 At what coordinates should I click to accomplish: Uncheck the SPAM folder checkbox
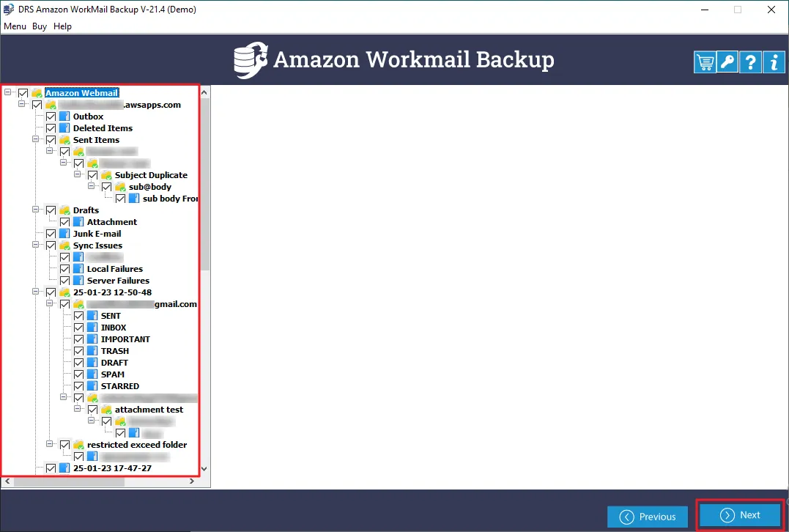click(78, 374)
